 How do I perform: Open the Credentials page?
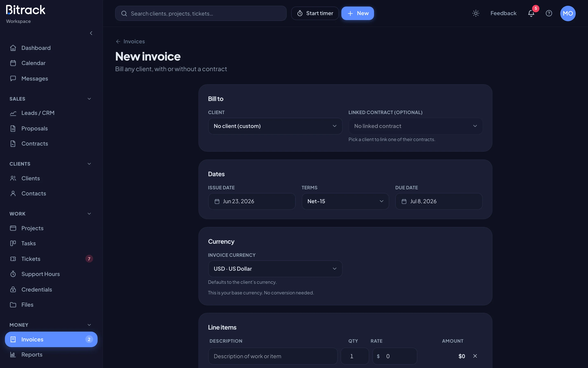click(51, 289)
